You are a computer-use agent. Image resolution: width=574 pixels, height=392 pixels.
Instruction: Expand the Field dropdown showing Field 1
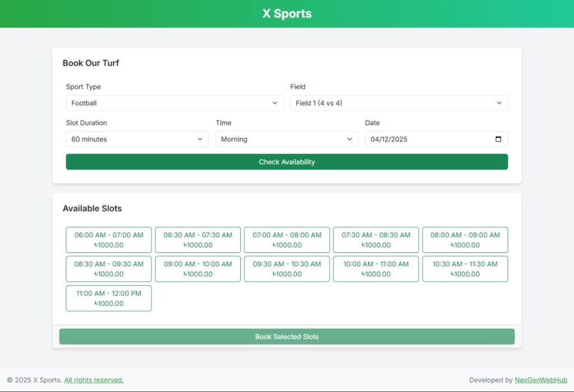click(x=399, y=103)
